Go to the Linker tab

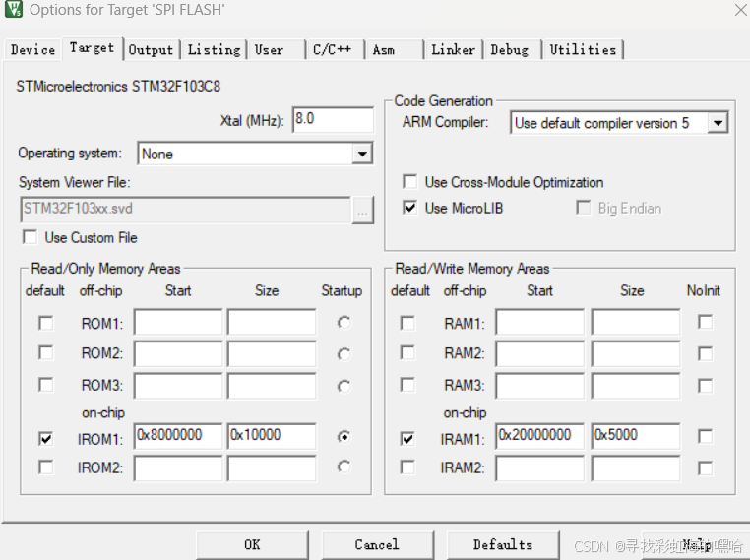(453, 50)
